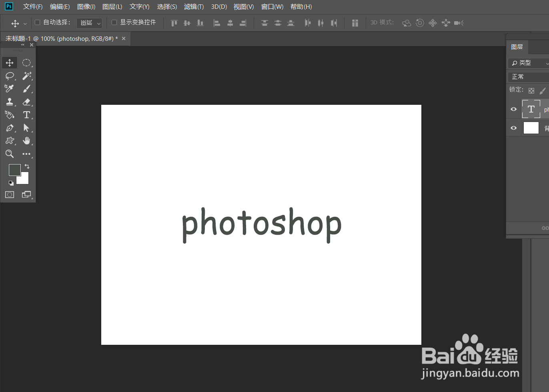549x392 pixels.
Task: Distribute bottom edges in options bar
Action: click(x=291, y=23)
